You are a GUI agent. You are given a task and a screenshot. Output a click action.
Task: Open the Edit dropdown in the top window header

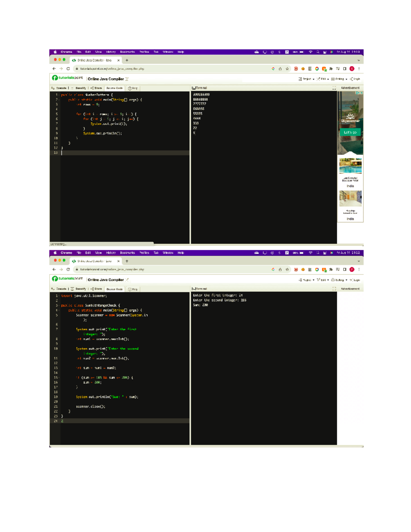pos(323,79)
